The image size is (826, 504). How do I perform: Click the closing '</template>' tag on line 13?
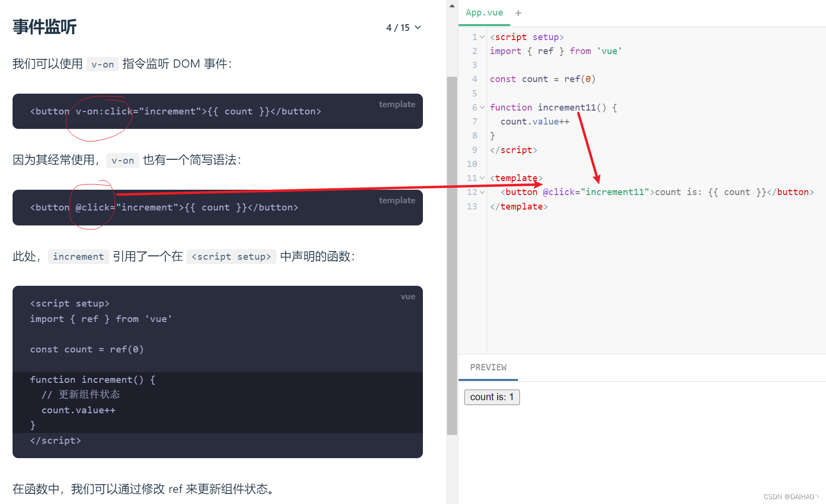tap(519, 207)
